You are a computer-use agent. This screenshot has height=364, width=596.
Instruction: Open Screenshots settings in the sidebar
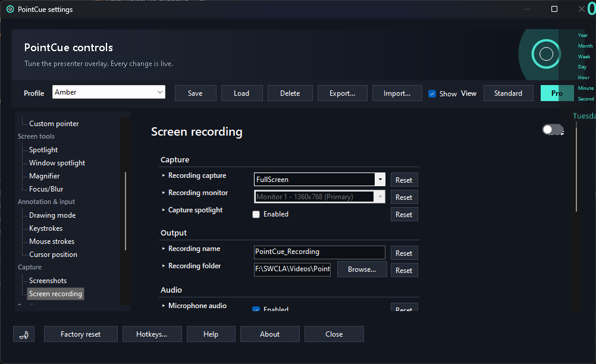[48, 281]
